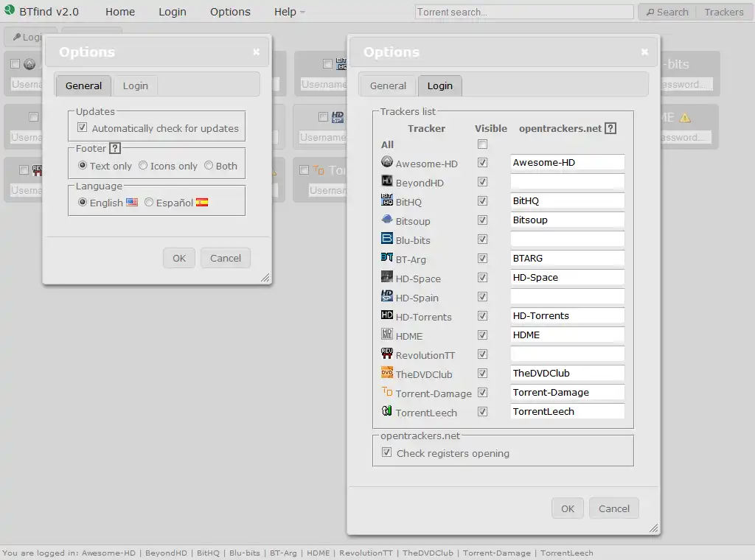Open the Footer help question mark

pyautogui.click(x=114, y=148)
